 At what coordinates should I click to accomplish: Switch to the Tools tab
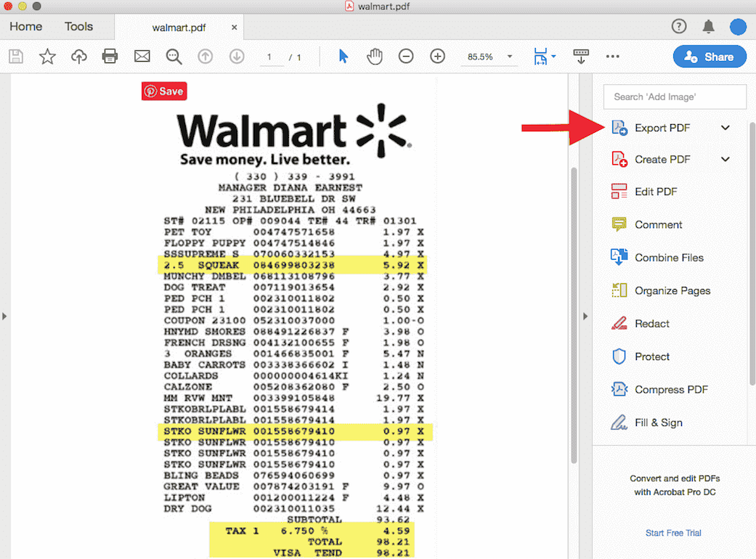click(78, 27)
